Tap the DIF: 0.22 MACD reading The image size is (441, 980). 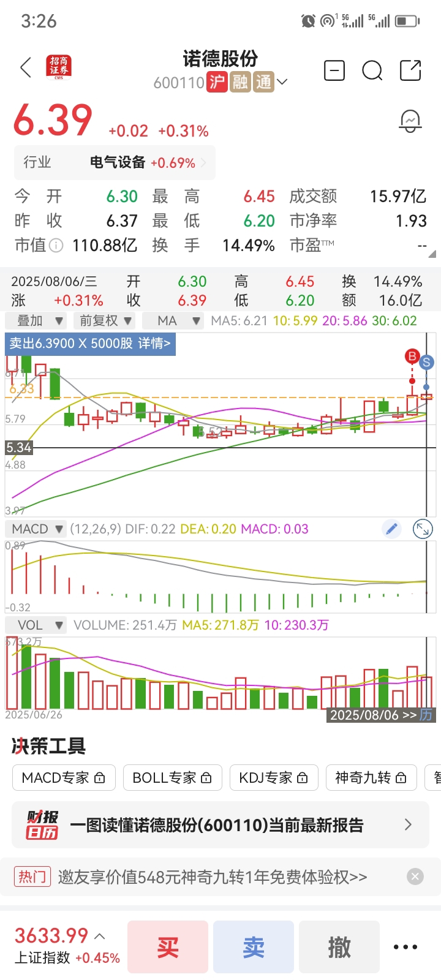(150, 529)
